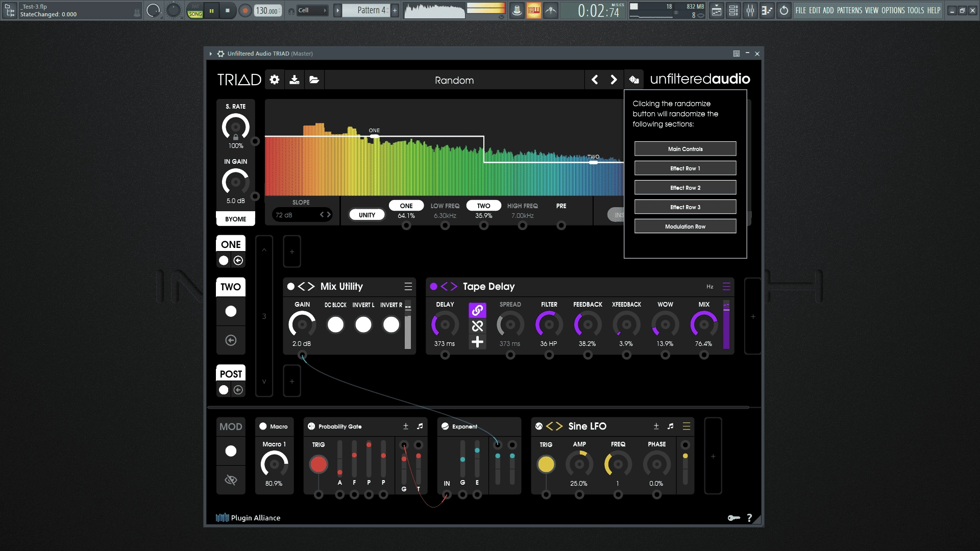The image size is (980, 551).
Task: Click Tape Delay module selector arrows
Action: coord(449,287)
